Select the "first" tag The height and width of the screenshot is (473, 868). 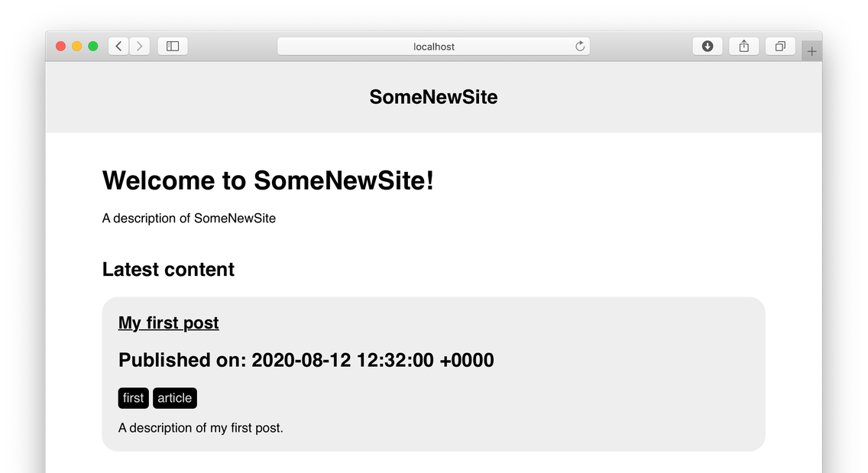click(x=134, y=398)
